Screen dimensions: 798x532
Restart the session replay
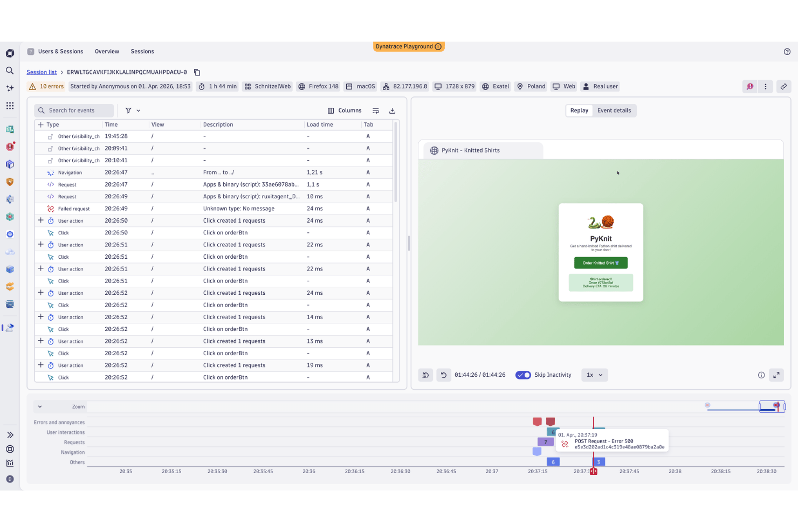click(x=444, y=375)
